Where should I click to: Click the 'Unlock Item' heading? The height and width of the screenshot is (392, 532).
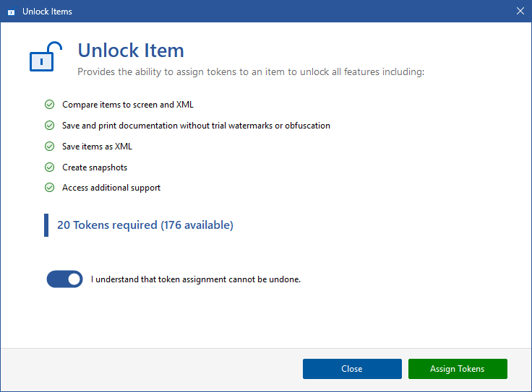(131, 51)
